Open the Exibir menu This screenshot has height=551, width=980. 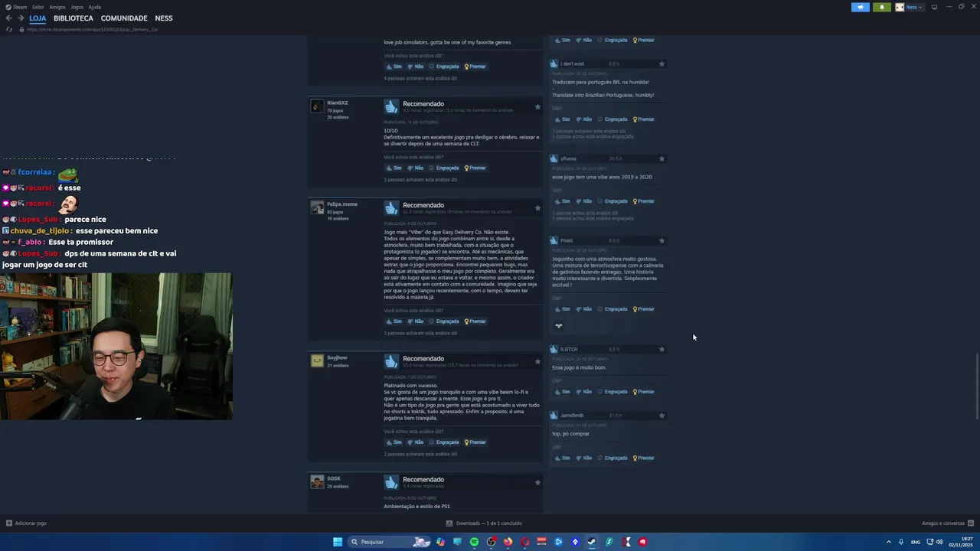click(x=38, y=7)
